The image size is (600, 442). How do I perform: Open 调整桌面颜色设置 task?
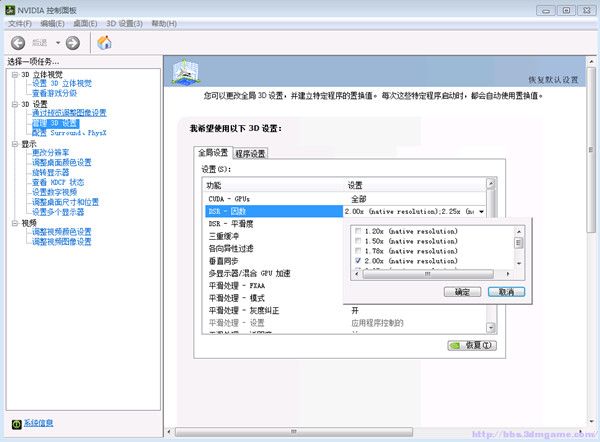click(x=62, y=163)
